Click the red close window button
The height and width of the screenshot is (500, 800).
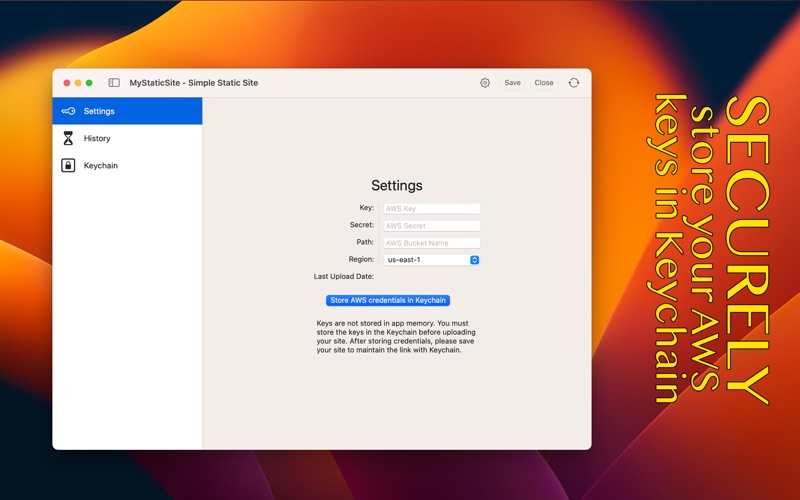pos(67,83)
